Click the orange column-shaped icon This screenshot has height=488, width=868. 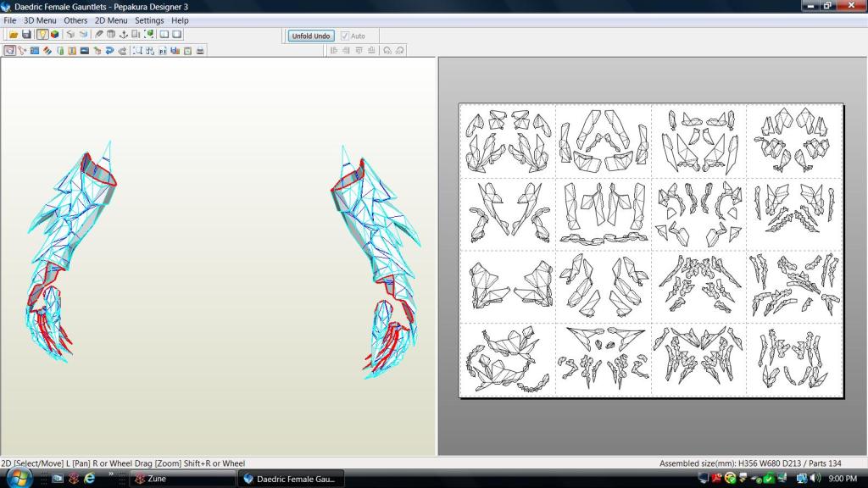72,50
